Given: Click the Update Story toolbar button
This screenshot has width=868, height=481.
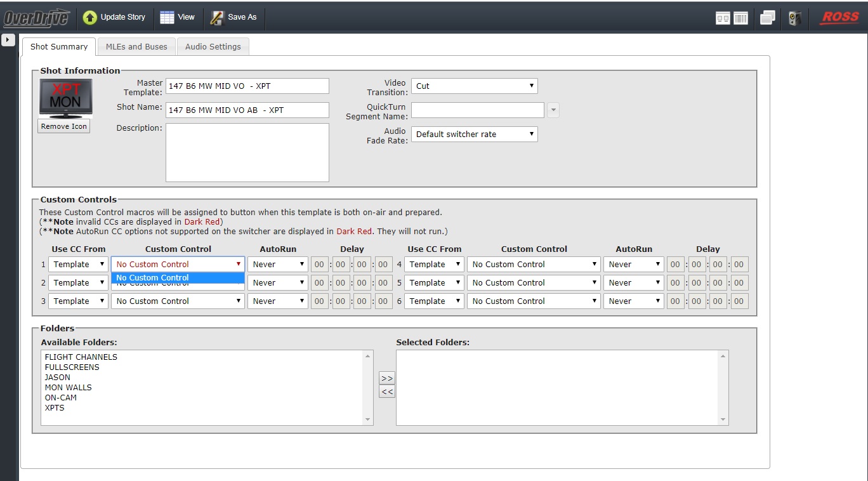Looking at the screenshot, I should (x=114, y=17).
